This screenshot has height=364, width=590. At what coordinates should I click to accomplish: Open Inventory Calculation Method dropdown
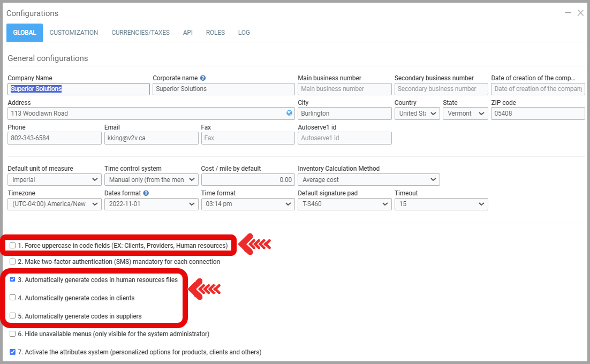[x=368, y=180]
